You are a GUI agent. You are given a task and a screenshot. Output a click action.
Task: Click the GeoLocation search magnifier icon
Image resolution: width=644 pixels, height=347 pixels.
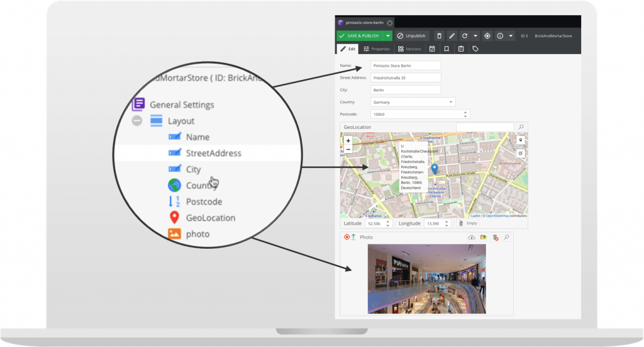(x=521, y=127)
